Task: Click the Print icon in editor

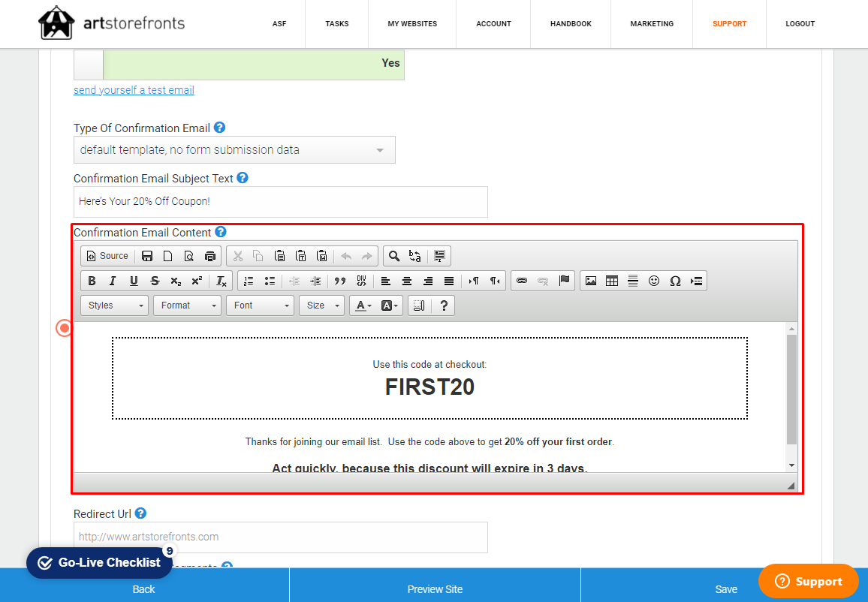Action: pyautogui.click(x=209, y=256)
